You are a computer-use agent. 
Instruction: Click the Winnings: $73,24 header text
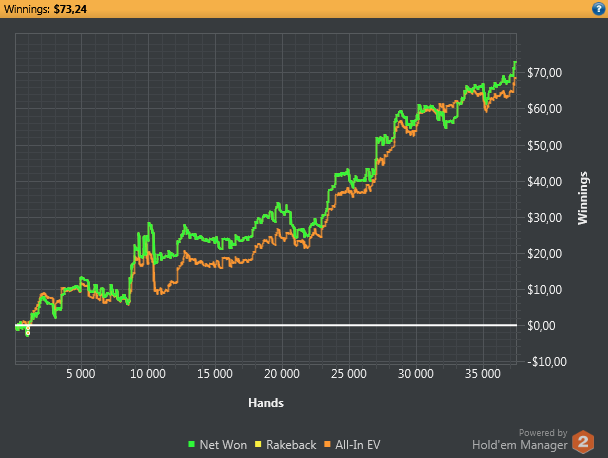point(45,9)
